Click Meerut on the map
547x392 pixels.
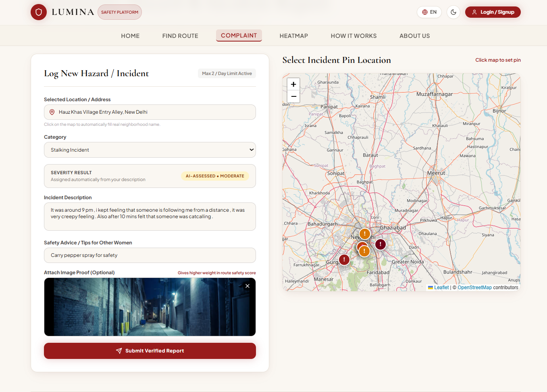[436, 173]
